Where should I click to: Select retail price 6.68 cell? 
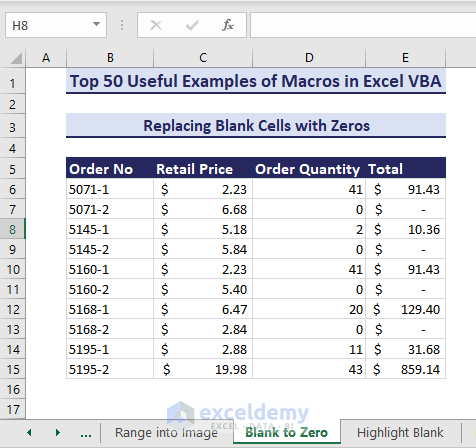click(203, 209)
